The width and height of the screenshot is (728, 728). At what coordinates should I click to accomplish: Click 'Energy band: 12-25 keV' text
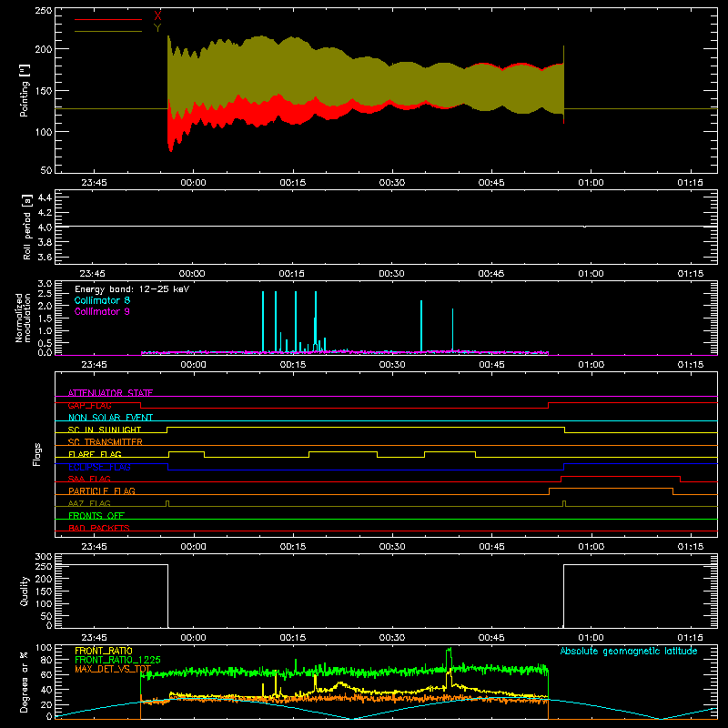click(132, 289)
